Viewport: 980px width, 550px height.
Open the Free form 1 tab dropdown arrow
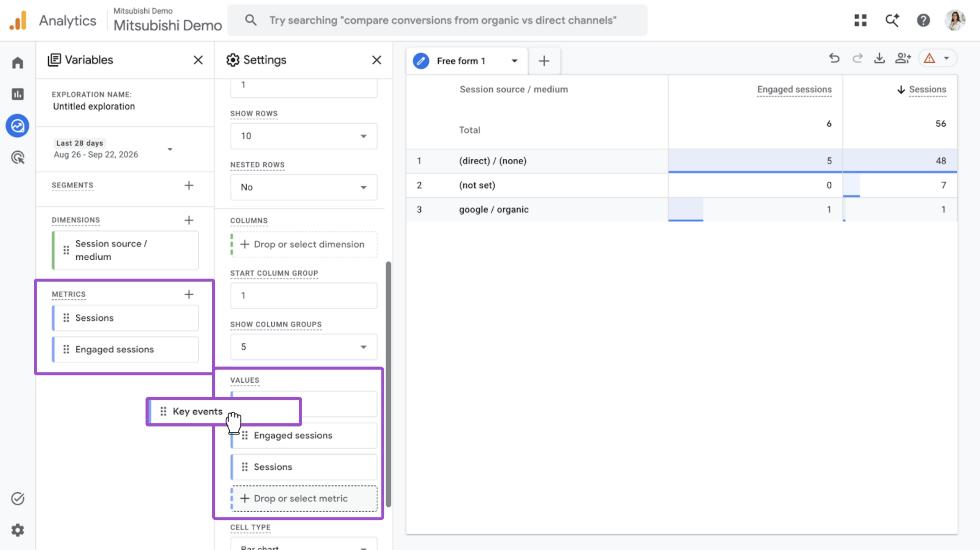click(514, 61)
